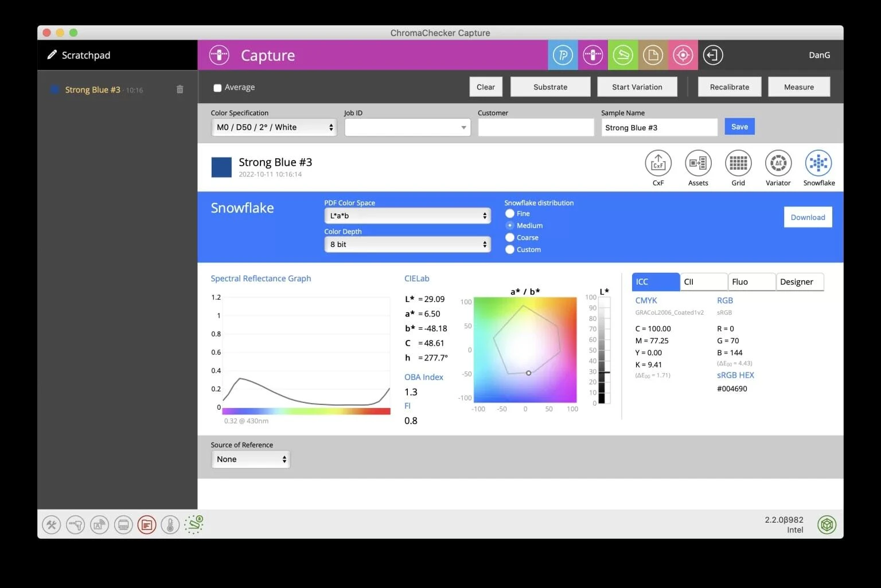Switch to the Designer tab

[800, 281]
